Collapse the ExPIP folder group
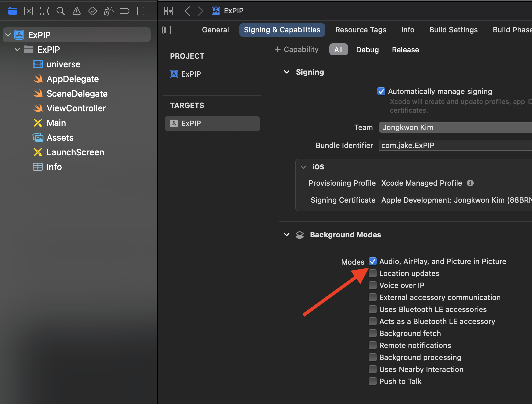Image resolution: width=532 pixels, height=404 pixels. pyautogui.click(x=17, y=50)
